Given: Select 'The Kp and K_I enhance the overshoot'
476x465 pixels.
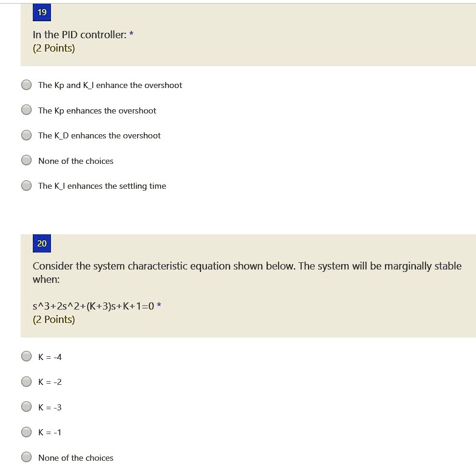Looking at the screenshot, I should click(x=27, y=85).
